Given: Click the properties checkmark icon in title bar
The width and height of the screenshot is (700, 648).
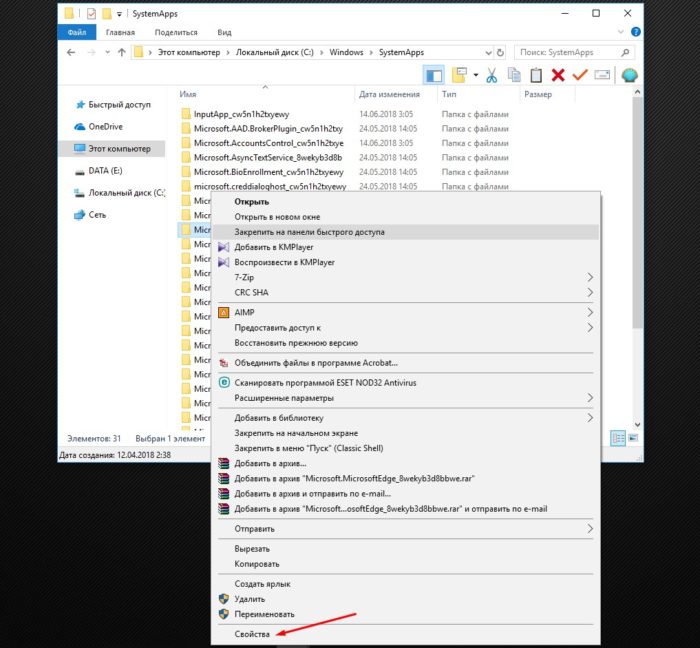Looking at the screenshot, I should pyautogui.click(x=91, y=14).
